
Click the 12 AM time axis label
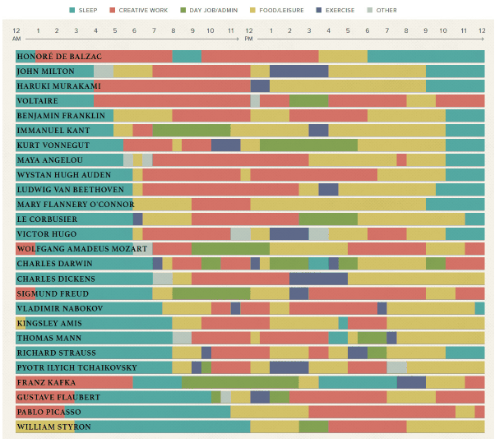(x=16, y=35)
